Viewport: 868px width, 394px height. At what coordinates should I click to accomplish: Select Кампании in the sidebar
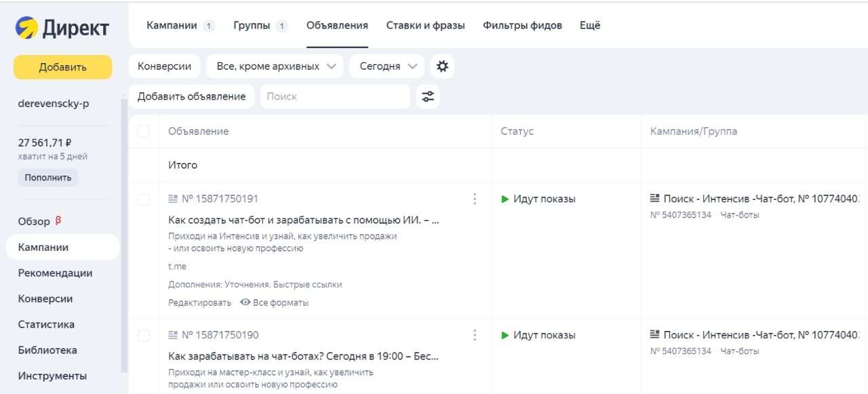point(62,248)
